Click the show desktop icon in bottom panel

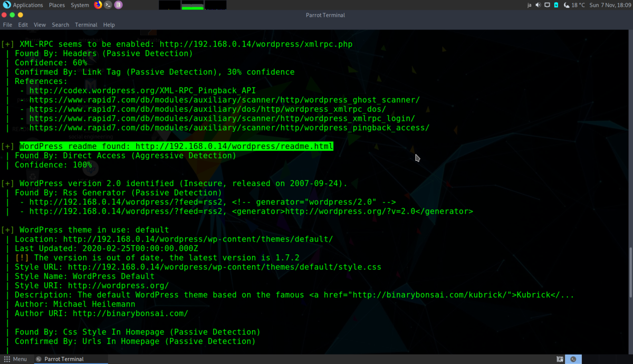click(x=560, y=359)
